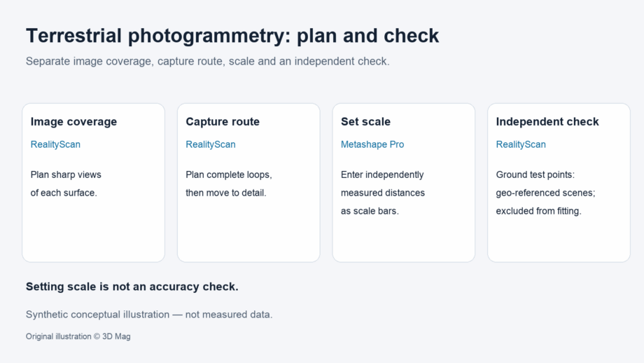Open the RealityScan link under Capture route
The height and width of the screenshot is (363, 644).
(x=211, y=144)
